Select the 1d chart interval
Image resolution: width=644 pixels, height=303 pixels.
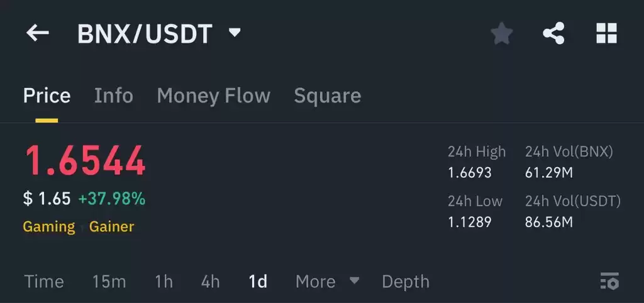point(258,282)
